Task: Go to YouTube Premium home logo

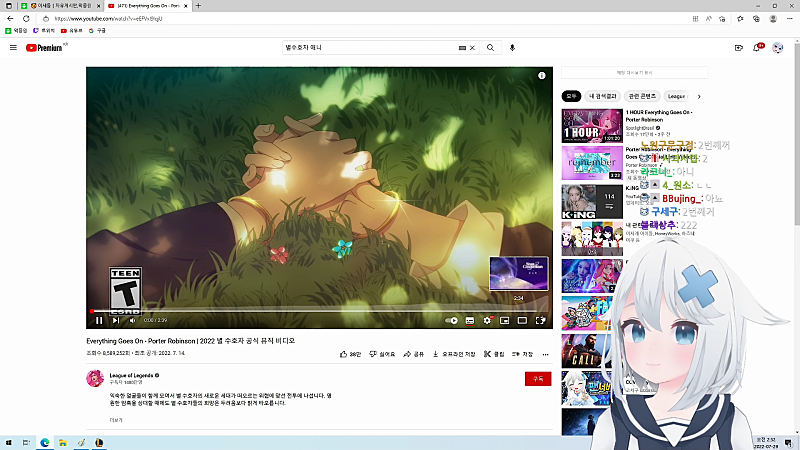Action: point(44,47)
